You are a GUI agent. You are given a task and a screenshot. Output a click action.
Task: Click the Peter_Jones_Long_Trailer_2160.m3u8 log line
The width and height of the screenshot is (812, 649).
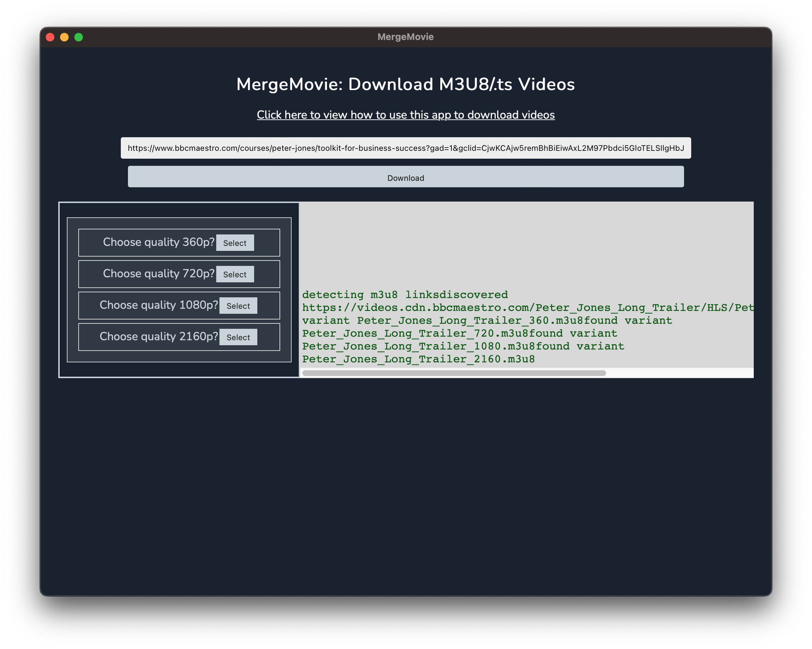417,359
